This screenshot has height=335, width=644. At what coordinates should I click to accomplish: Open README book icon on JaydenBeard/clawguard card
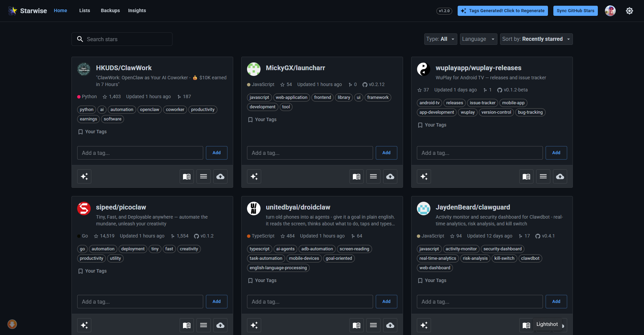[x=526, y=325]
